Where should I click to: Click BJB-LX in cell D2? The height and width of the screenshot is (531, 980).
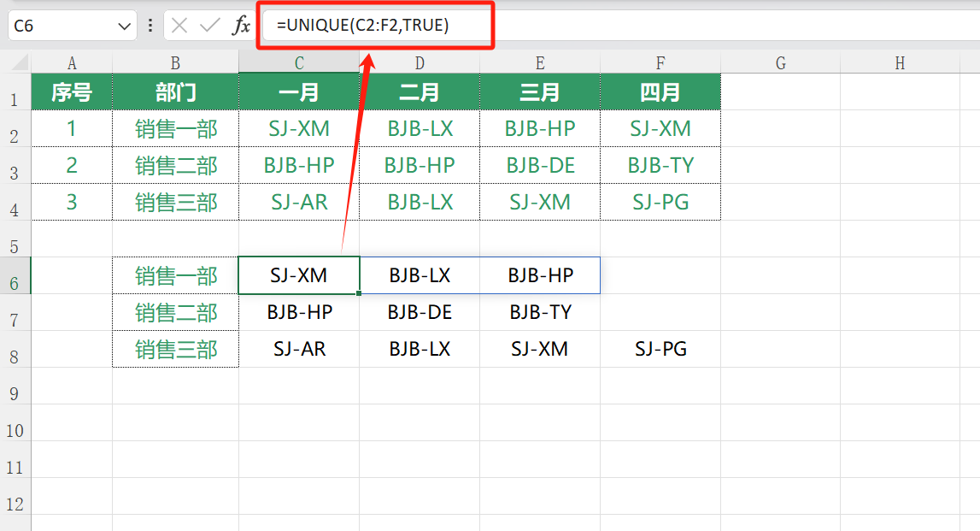point(420,129)
